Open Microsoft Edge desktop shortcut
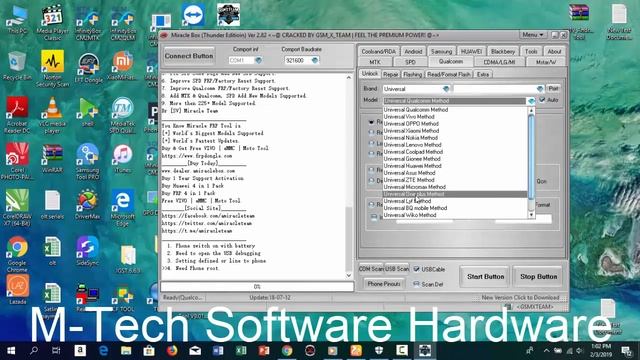 (122, 208)
